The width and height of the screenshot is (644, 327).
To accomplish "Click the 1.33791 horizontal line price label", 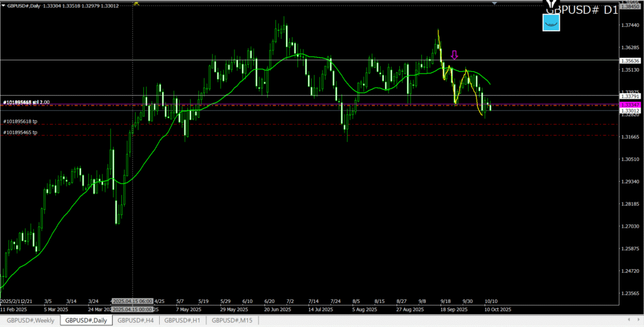I will point(630,96).
